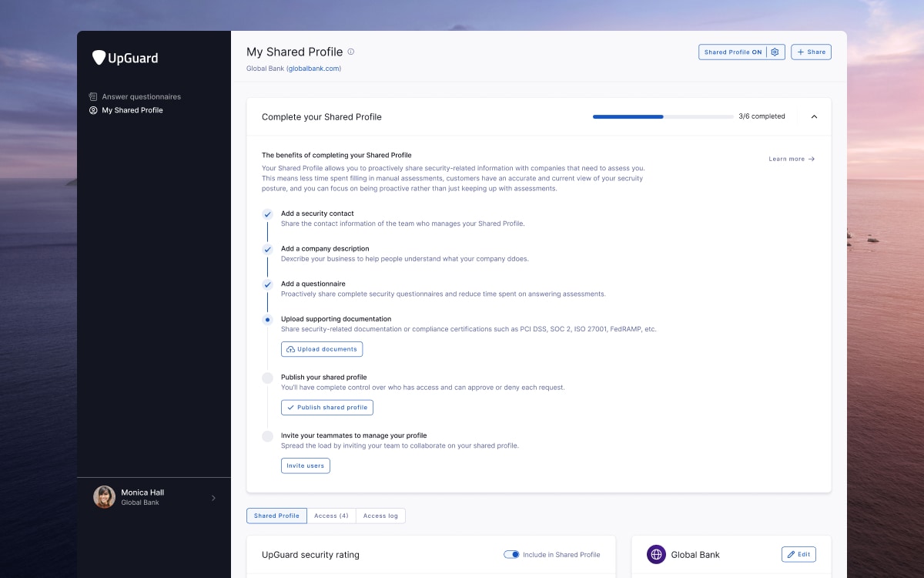This screenshot has width=924, height=578.
Task: Click checkmark beside Add a questionnaire
Action: [268, 284]
